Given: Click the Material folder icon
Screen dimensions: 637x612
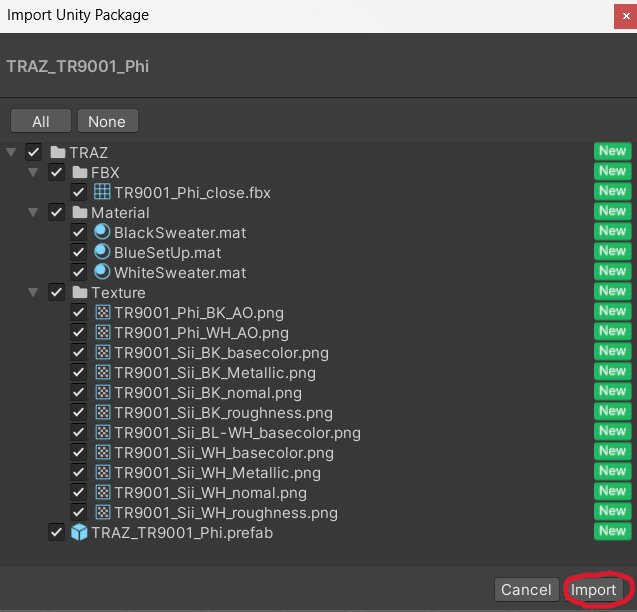Looking at the screenshot, I should pos(80,212).
